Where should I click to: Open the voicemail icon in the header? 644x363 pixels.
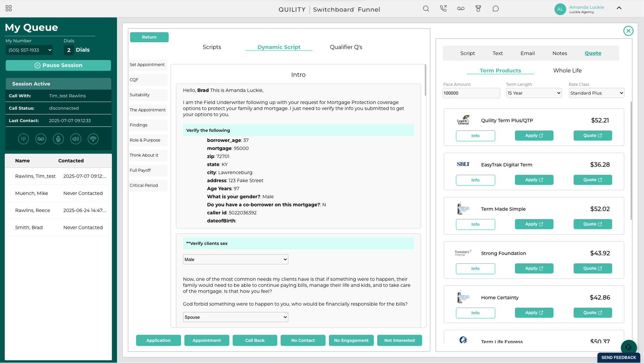pos(461,9)
